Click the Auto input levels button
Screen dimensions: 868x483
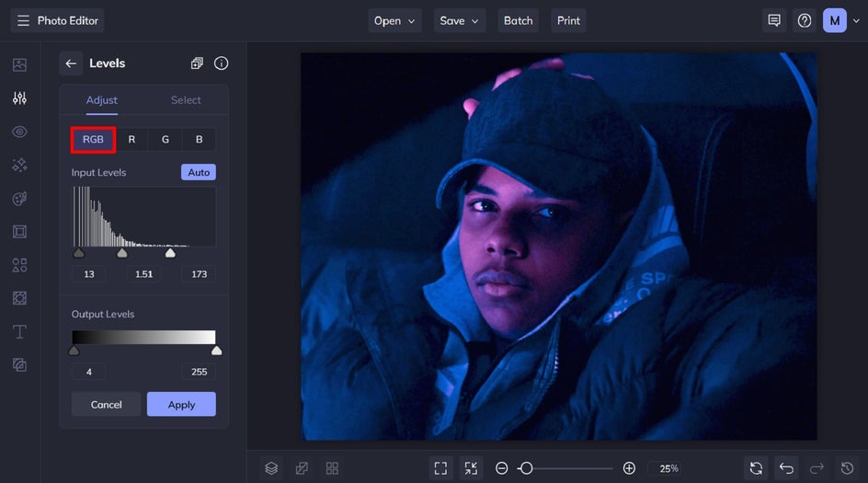pyautogui.click(x=199, y=172)
